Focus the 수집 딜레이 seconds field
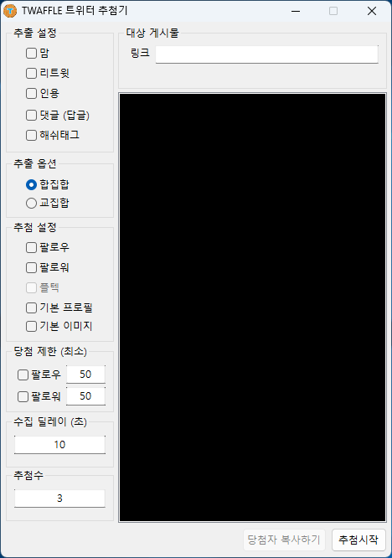The height and width of the screenshot is (558, 392). (59, 445)
